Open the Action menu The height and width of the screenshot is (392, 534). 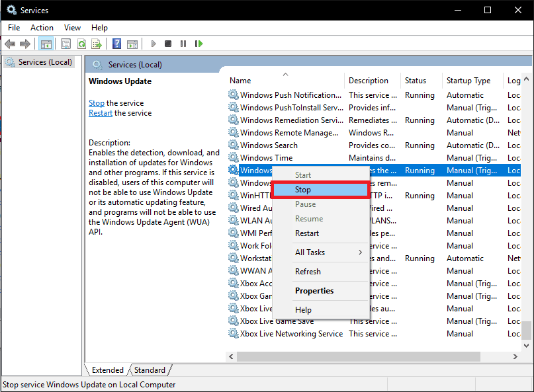click(42, 28)
